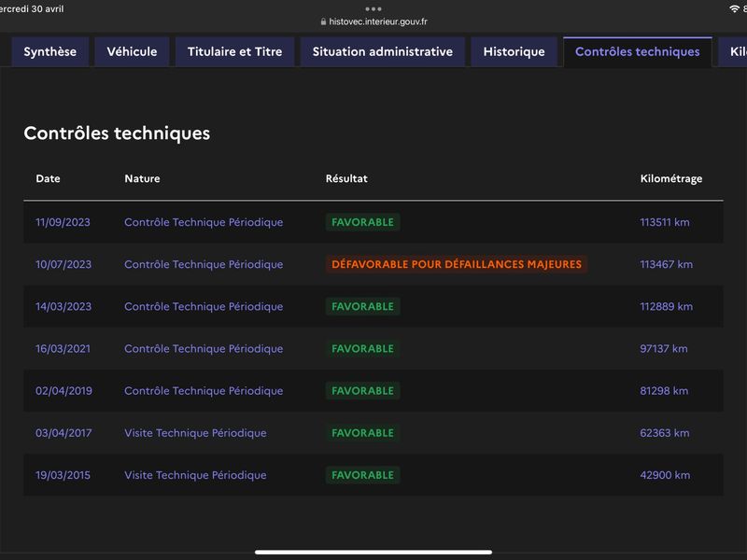Open the partially visible tab at right edge
This screenshot has width=747, height=560.
(736, 52)
